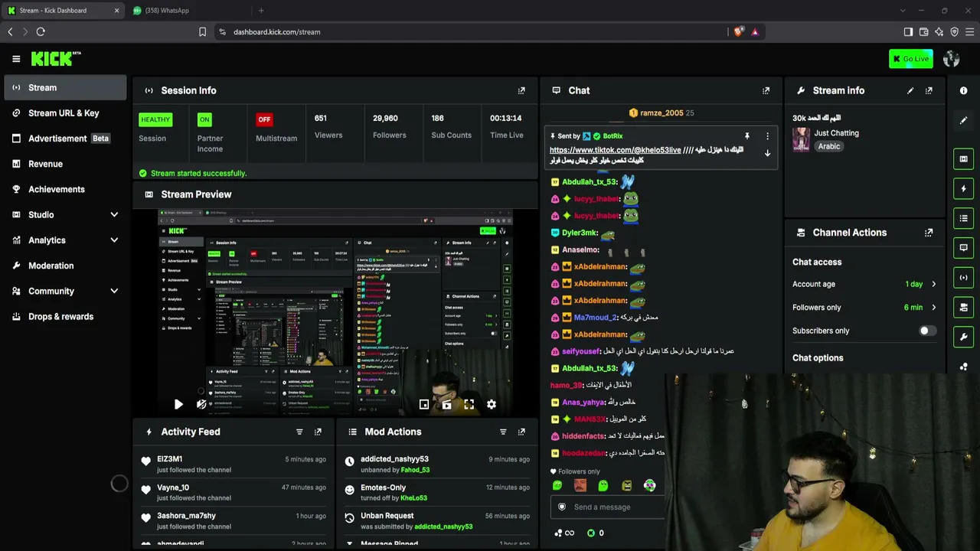Open Stream URL & Key page
The height and width of the screenshot is (551, 980).
pyautogui.click(x=65, y=113)
